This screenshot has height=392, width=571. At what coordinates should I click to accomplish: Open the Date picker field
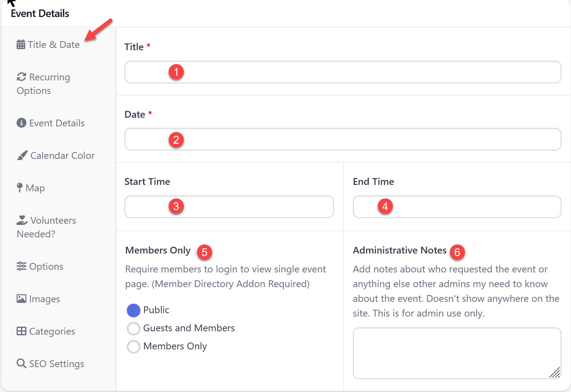pos(343,139)
